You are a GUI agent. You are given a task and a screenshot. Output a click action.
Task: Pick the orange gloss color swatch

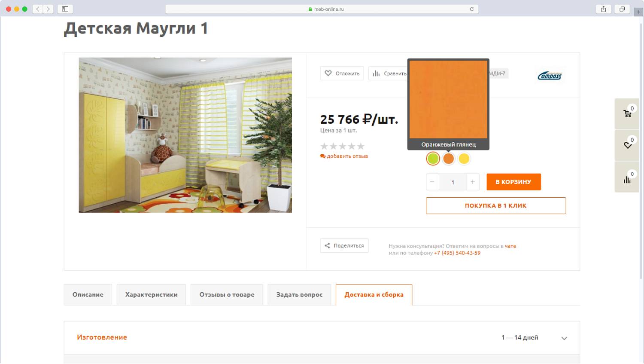pyautogui.click(x=448, y=159)
